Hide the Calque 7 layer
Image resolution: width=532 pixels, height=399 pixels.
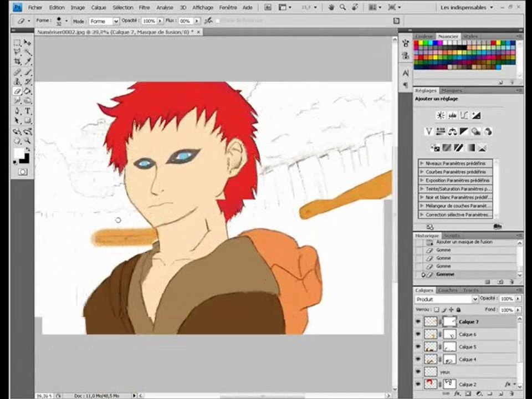click(418, 321)
